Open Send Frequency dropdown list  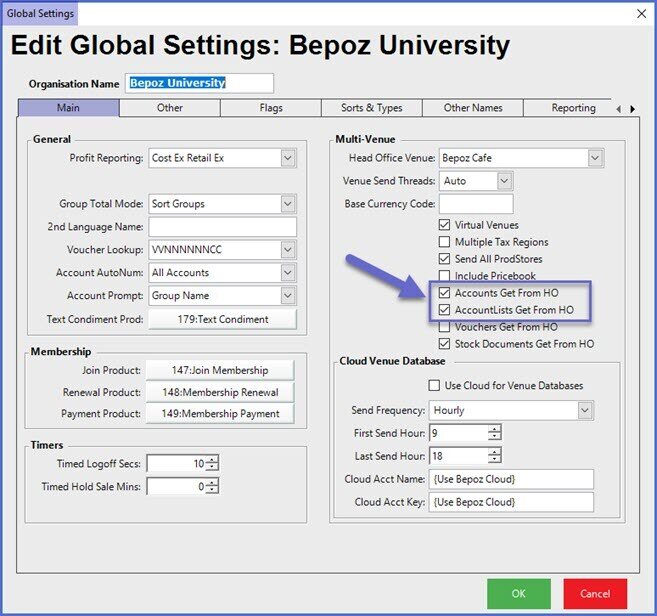tap(584, 410)
